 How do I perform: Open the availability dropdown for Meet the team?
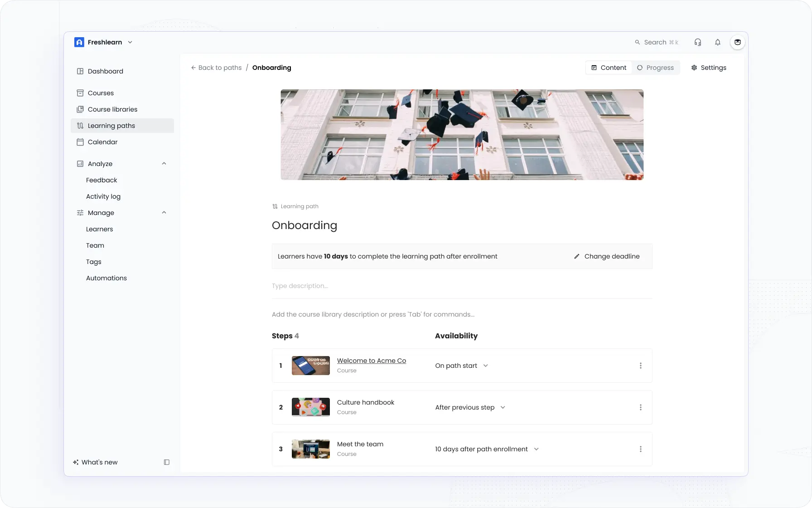click(x=536, y=449)
